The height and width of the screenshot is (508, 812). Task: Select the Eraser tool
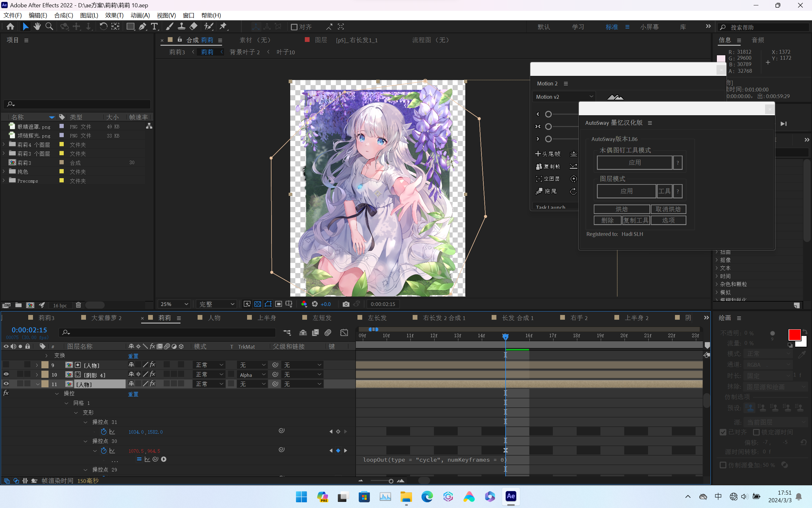tap(193, 27)
